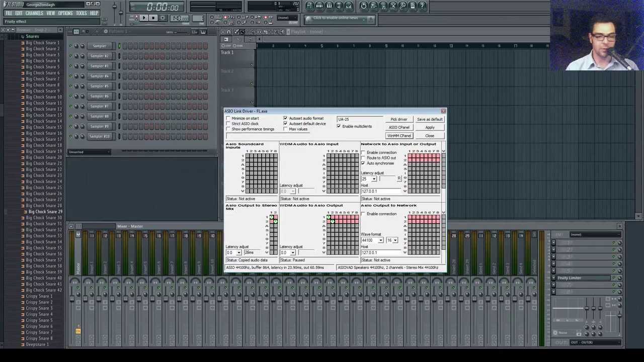Open the HELP menu
644x362 pixels.
coord(94,13)
